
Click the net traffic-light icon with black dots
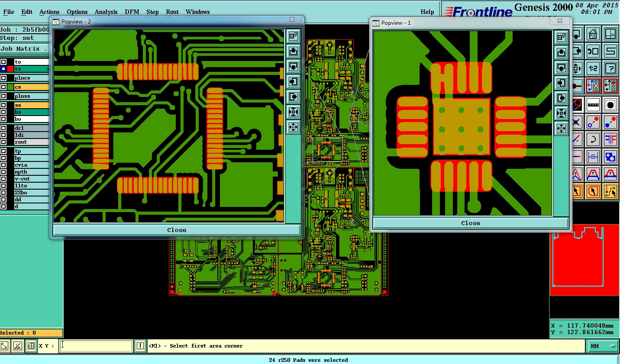(610, 86)
